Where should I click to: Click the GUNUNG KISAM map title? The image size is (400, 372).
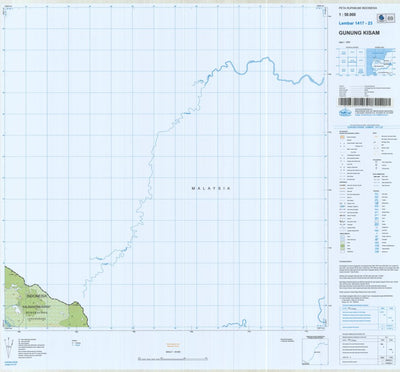pos(359,33)
